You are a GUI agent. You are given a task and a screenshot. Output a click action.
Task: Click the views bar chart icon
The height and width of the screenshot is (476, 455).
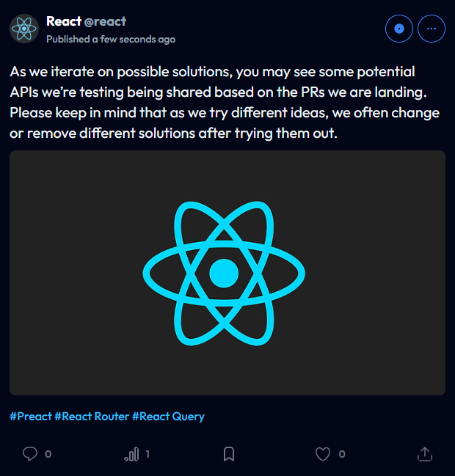point(132,454)
